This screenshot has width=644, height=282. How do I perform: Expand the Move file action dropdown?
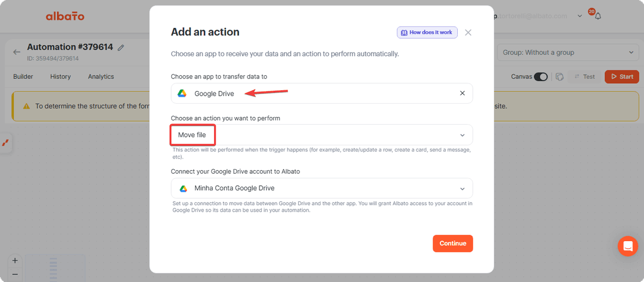coord(322,135)
